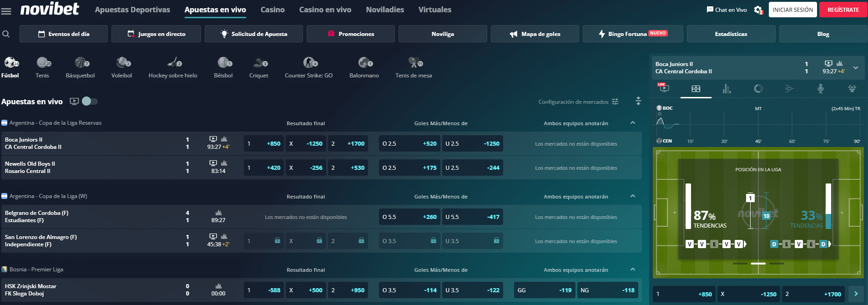Open Virtuales menu item
Image resolution: width=868 pixels, height=305 pixels.
pyautogui.click(x=435, y=10)
